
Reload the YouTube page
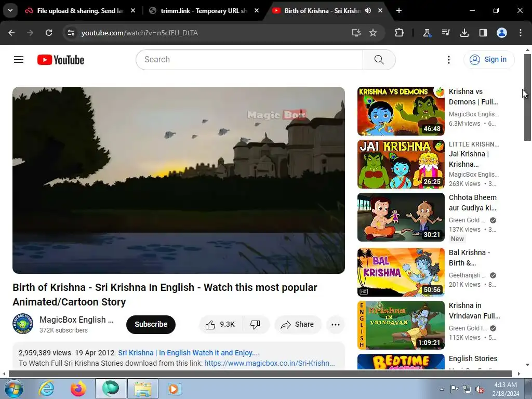pyautogui.click(x=49, y=33)
